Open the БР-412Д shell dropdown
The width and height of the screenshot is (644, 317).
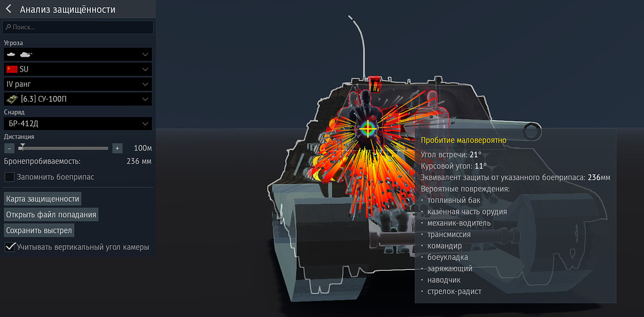point(146,124)
